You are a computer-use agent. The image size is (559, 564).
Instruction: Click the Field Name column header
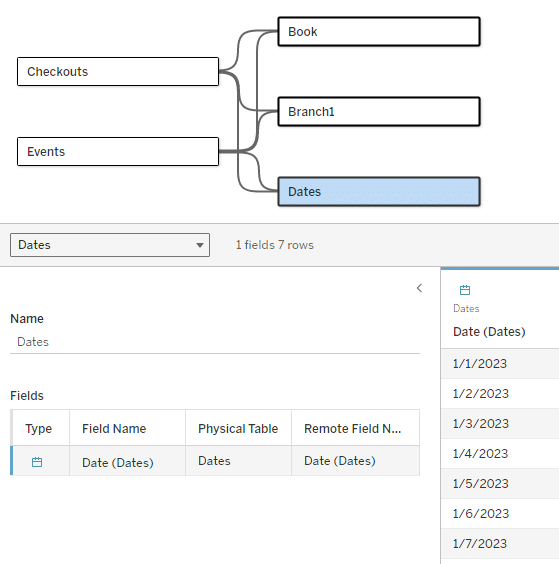point(114,428)
